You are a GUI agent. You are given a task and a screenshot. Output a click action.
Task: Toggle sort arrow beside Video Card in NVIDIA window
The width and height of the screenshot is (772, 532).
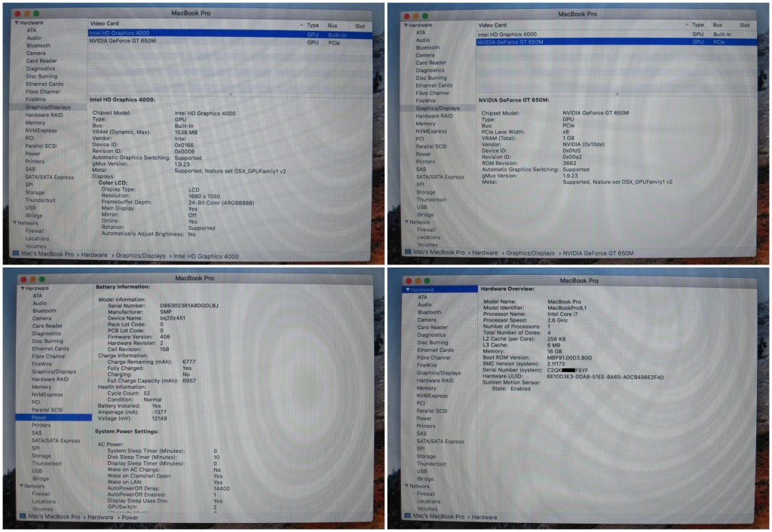pyautogui.click(x=687, y=25)
